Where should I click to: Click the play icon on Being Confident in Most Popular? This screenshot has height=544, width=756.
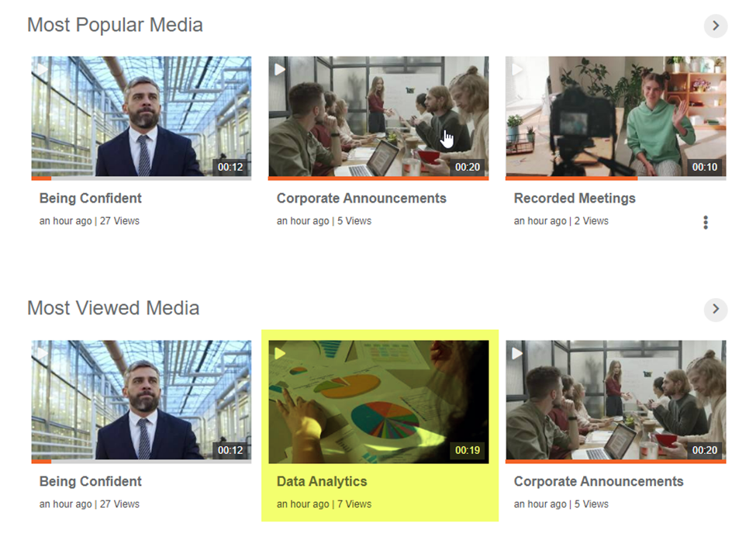click(x=43, y=70)
